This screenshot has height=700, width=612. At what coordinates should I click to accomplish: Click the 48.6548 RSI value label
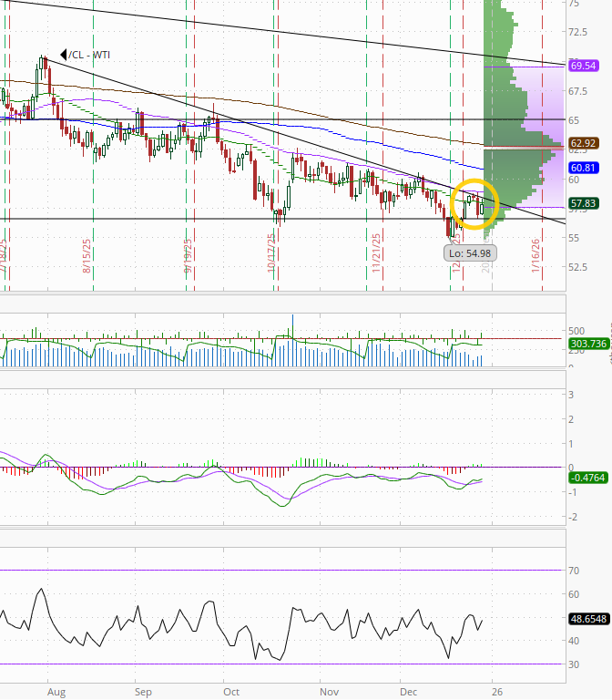(x=589, y=619)
